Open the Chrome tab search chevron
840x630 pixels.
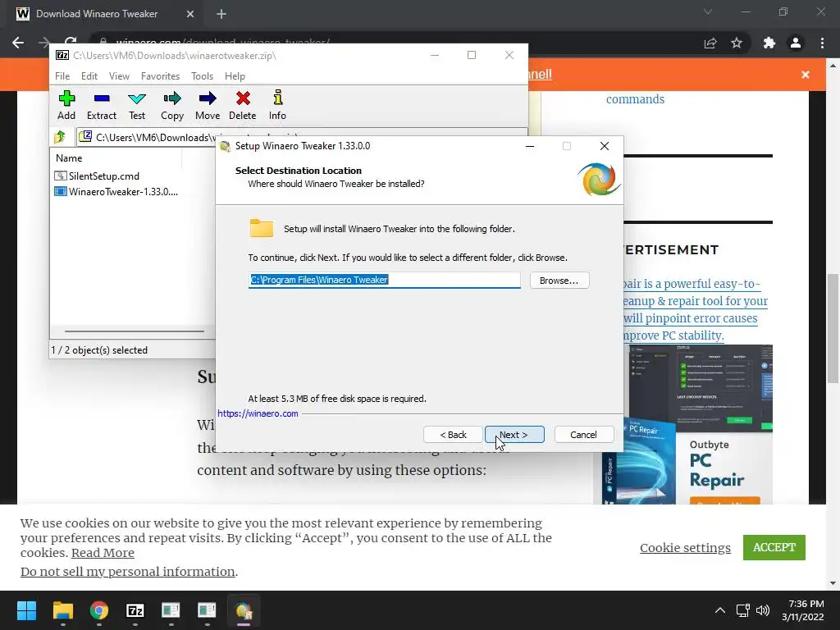(x=708, y=11)
